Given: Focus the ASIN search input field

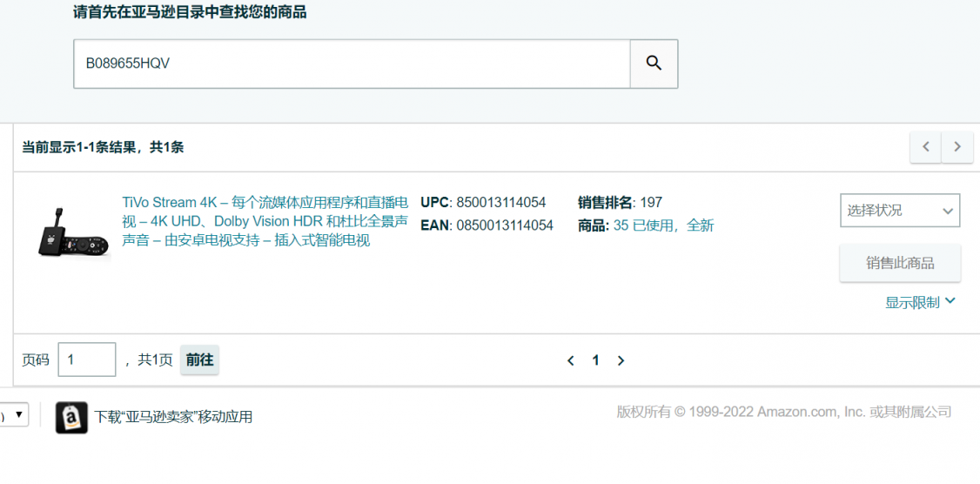Looking at the screenshot, I should [352, 64].
